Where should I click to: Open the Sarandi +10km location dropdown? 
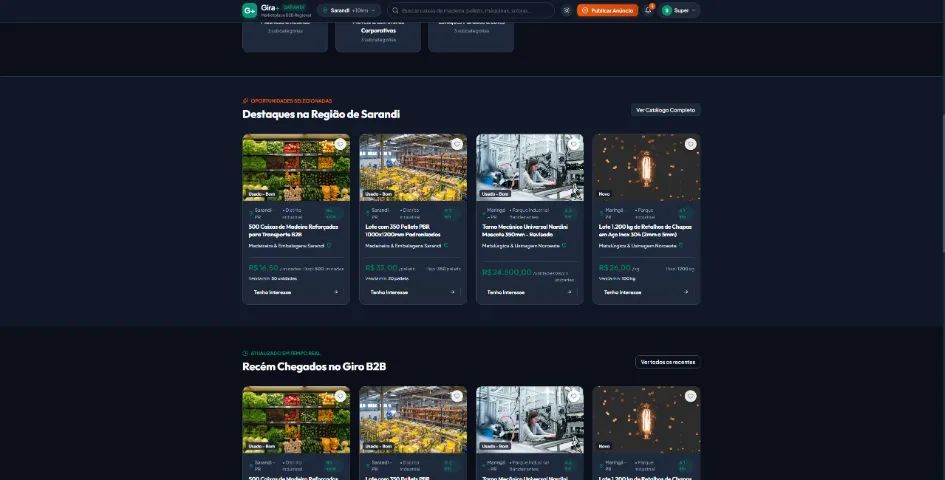(349, 10)
